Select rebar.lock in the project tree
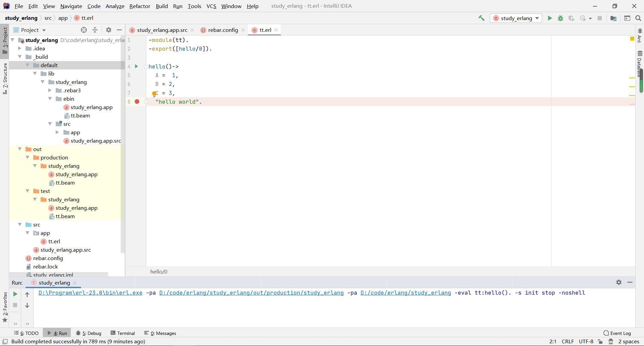 tap(45, 266)
